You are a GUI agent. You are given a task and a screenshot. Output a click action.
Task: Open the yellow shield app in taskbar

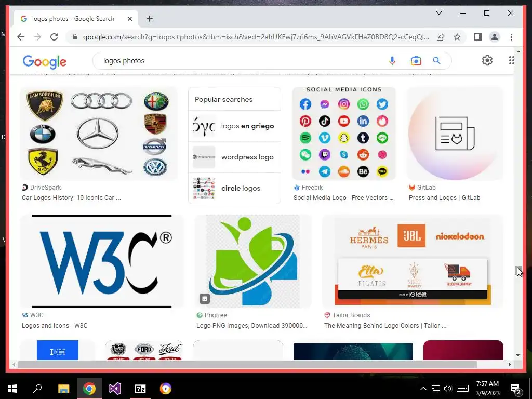(x=166, y=389)
